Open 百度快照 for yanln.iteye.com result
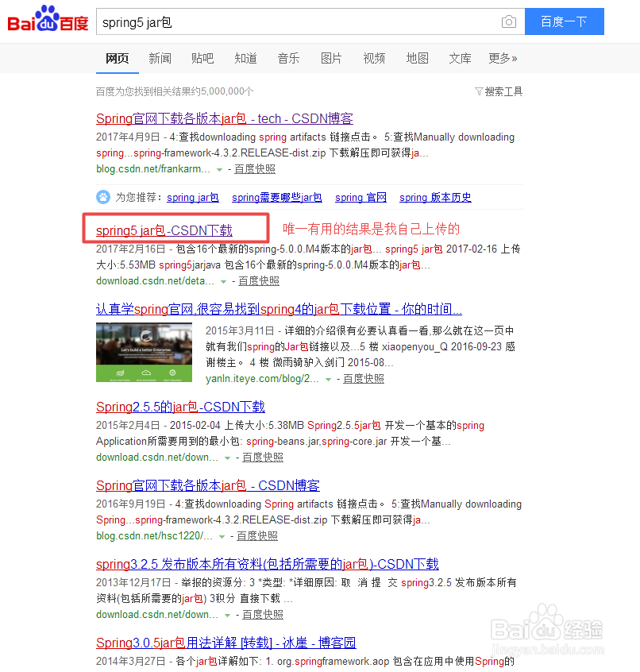640x672 pixels. click(x=364, y=378)
